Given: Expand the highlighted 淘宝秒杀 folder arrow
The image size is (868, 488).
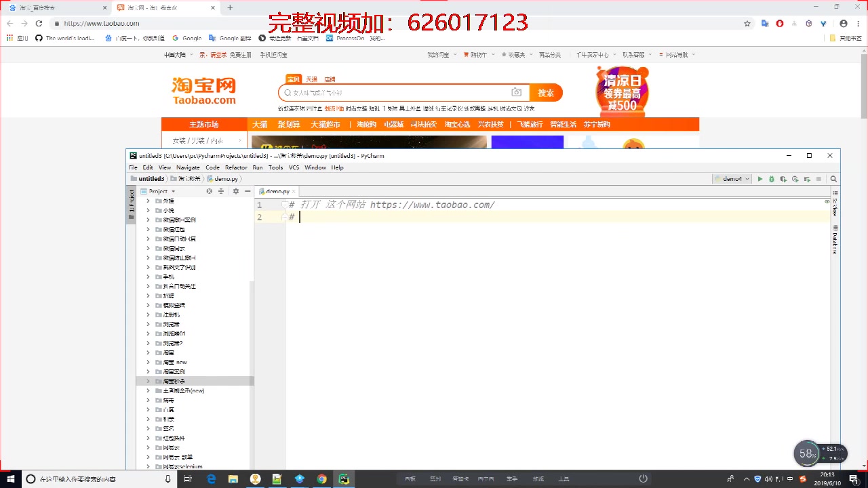Looking at the screenshot, I should tap(148, 381).
